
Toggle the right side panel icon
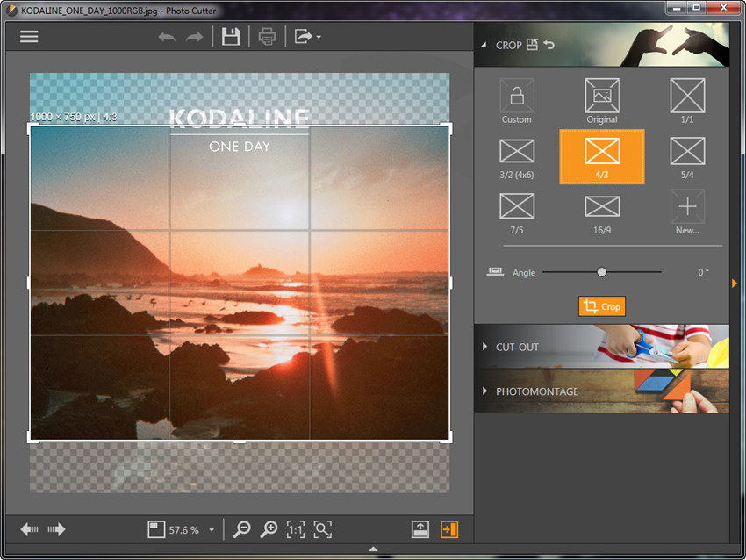[x=449, y=529]
